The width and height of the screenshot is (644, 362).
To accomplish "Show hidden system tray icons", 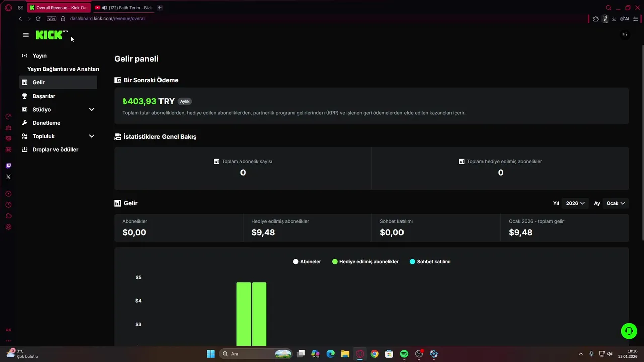I will 580,354.
